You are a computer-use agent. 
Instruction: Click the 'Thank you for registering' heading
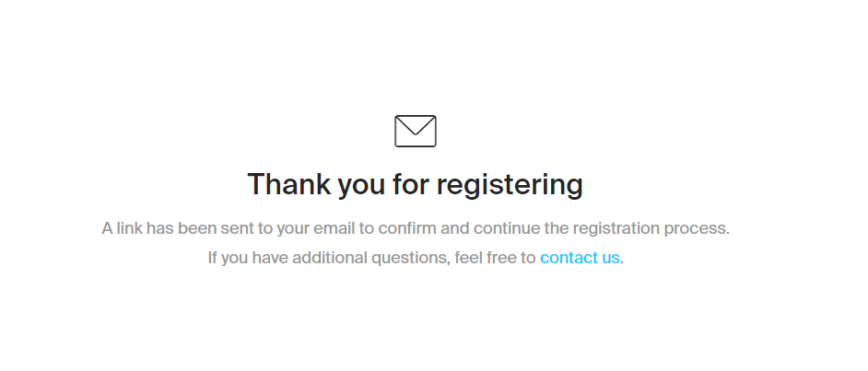coord(416,185)
